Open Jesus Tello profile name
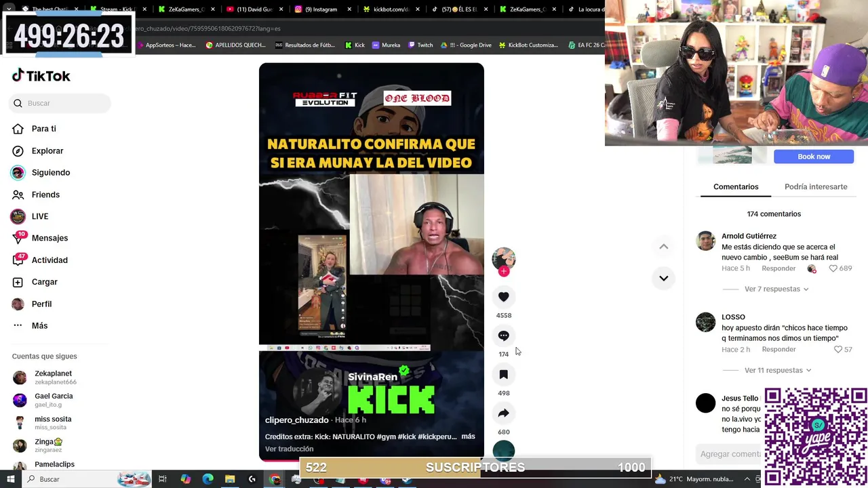Viewport: 868px width, 488px height. pyautogui.click(x=740, y=399)
